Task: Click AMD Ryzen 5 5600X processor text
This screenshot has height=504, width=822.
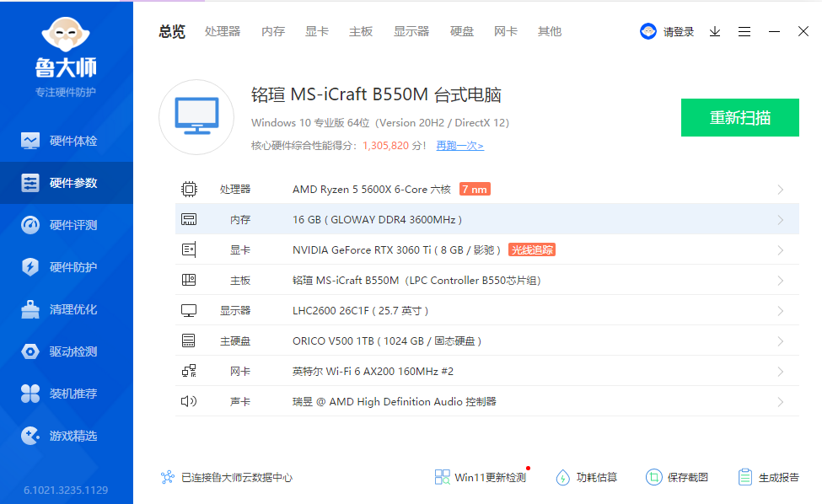Action: [372, 189]
